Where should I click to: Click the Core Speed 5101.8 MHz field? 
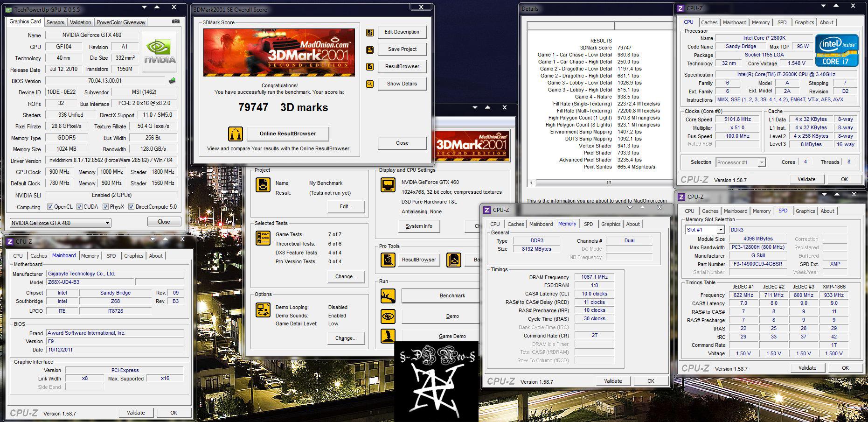click(738, 120)
